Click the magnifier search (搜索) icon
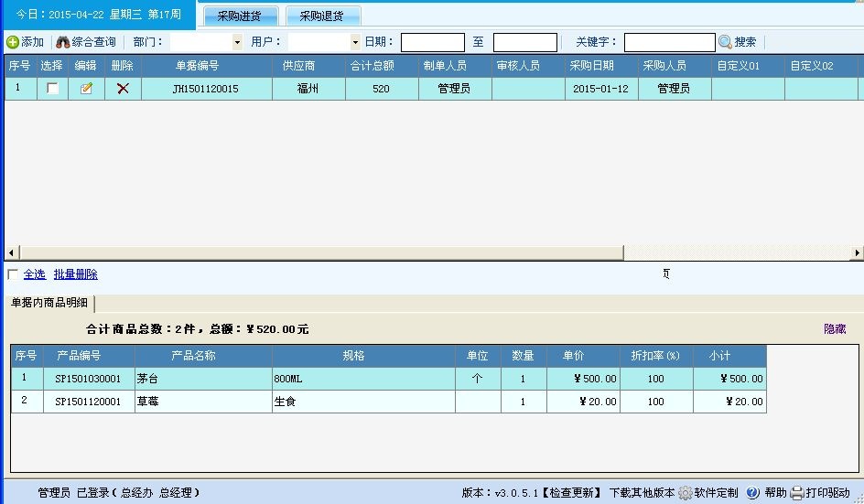Viewport: 864px width, 504px height. tap(725, 42)
